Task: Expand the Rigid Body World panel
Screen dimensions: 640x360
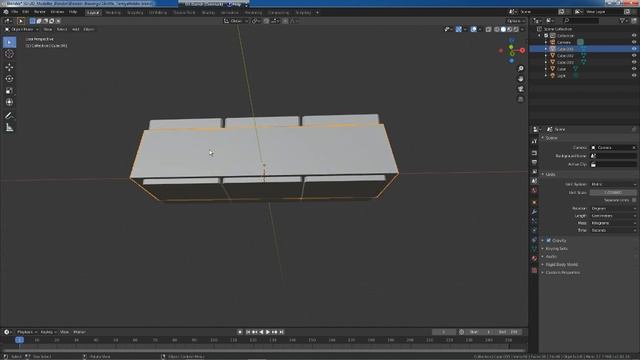Action: (561, 264)
